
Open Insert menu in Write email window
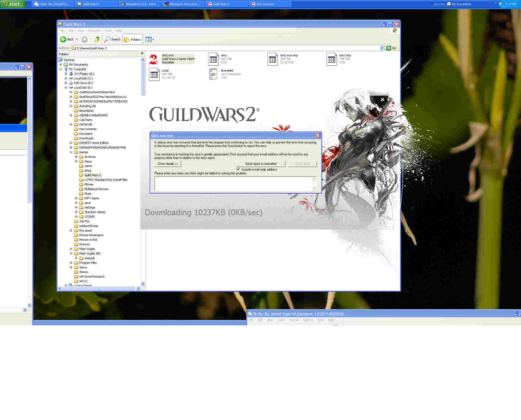coord(281,320)
